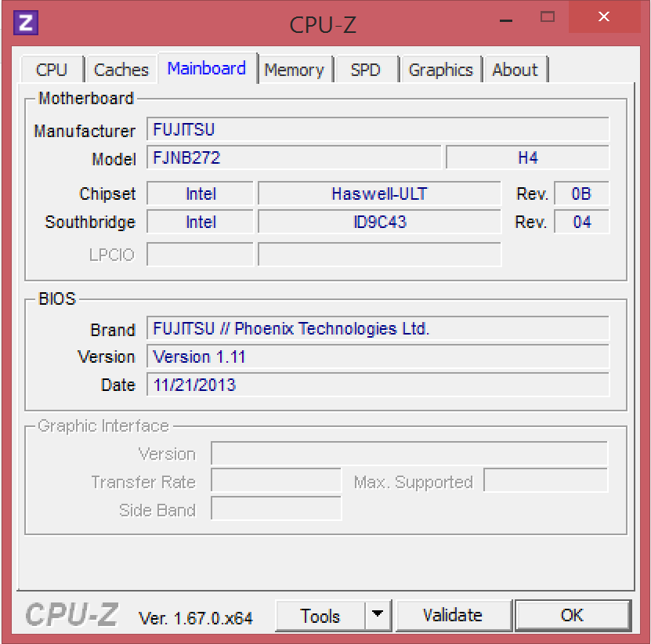Click the model revision field H4

click(x=528, y=157)
